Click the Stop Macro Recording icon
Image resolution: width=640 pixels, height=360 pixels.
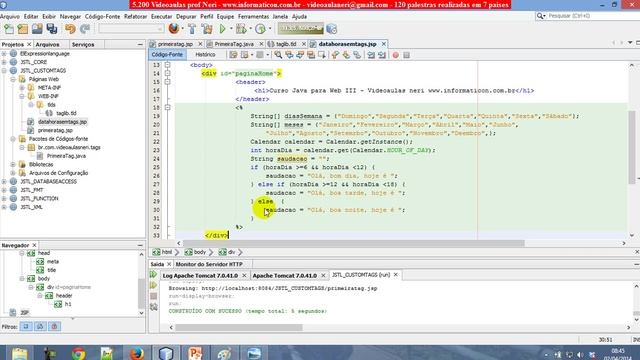pyautogui.click(x=407, y=55)
